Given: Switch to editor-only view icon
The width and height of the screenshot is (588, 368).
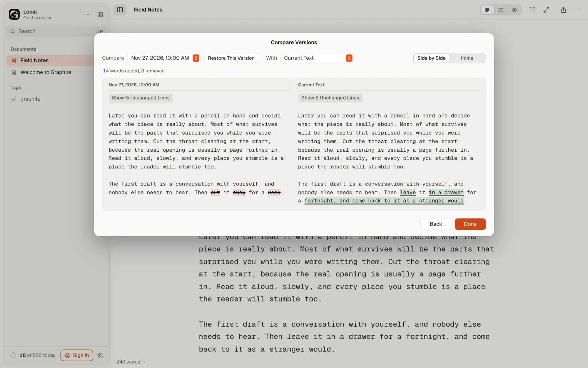Looking at the screenshot, I should (487, 10).
